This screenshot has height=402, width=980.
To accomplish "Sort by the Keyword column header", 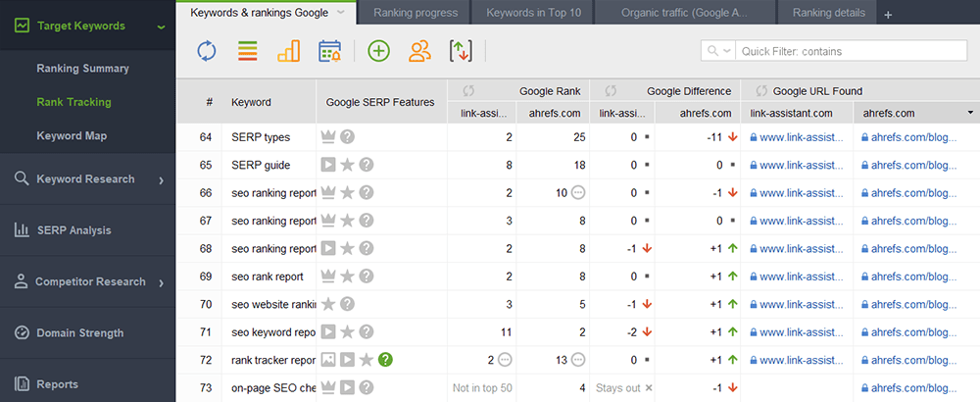I will [269, 102].
